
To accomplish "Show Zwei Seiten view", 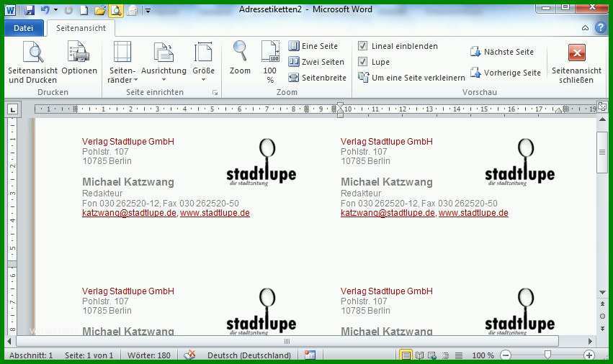I will coord(316,62).
